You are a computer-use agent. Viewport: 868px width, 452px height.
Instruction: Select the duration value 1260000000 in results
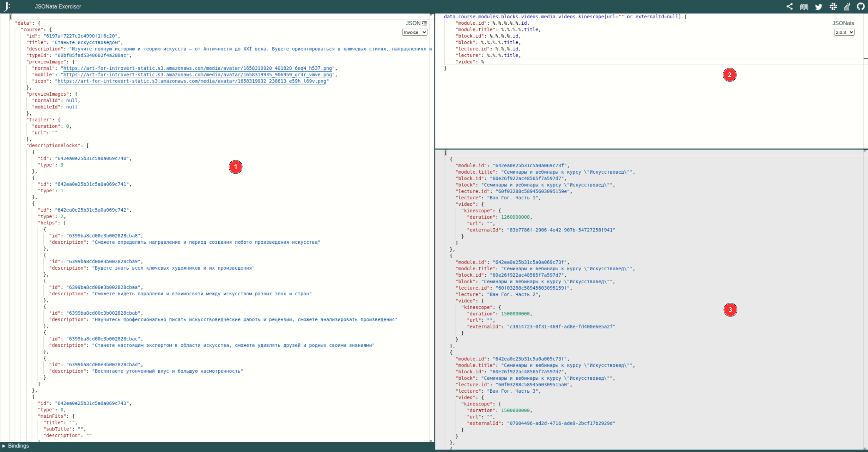515,217
